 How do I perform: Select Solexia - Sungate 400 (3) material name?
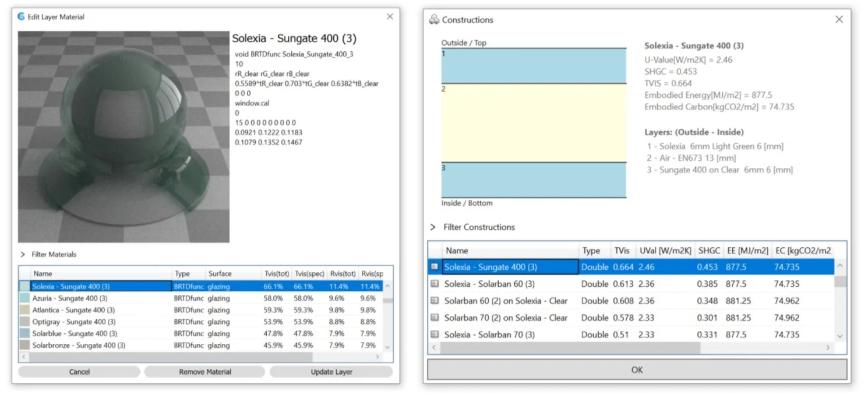point(71,286)
